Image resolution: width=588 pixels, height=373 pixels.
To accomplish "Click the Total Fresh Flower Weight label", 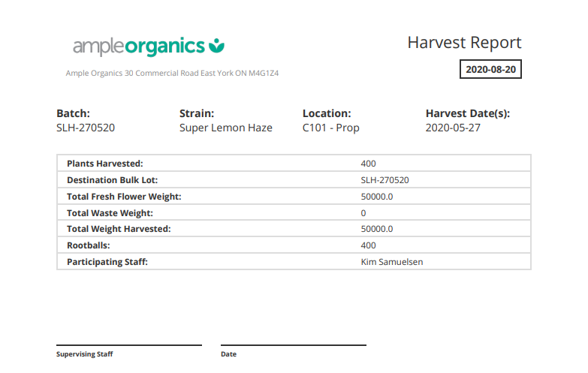I will point(124,197).
